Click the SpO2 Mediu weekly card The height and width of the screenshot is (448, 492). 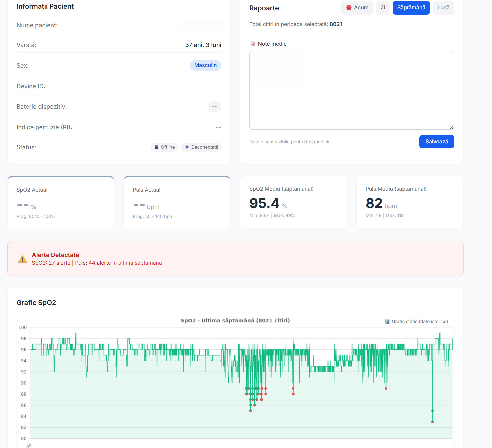(x=293, y=202)
